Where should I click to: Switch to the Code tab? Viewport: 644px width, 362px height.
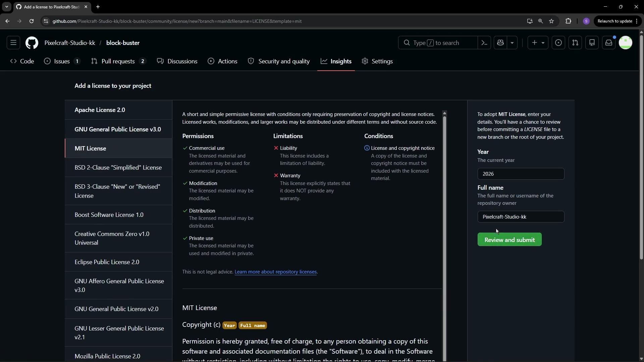point(22,61)
